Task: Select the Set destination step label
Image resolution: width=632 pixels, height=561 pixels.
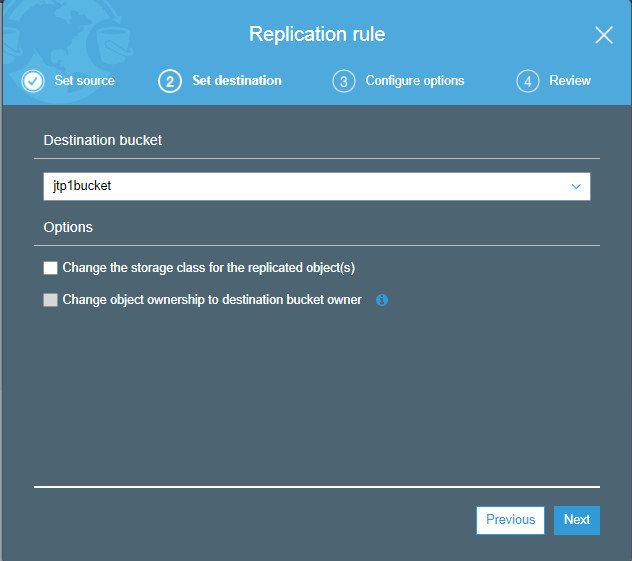Action: 237,81
